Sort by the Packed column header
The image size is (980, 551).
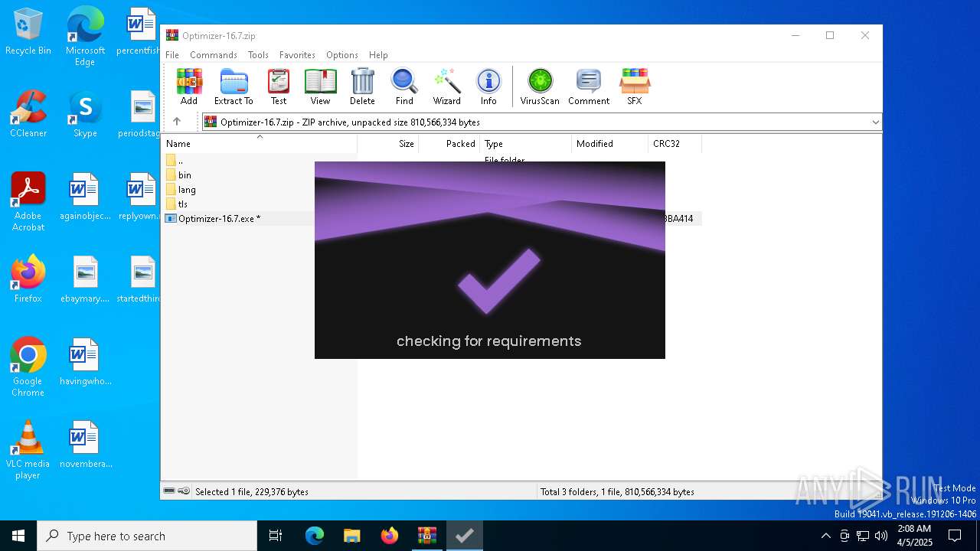pos(449,143)
